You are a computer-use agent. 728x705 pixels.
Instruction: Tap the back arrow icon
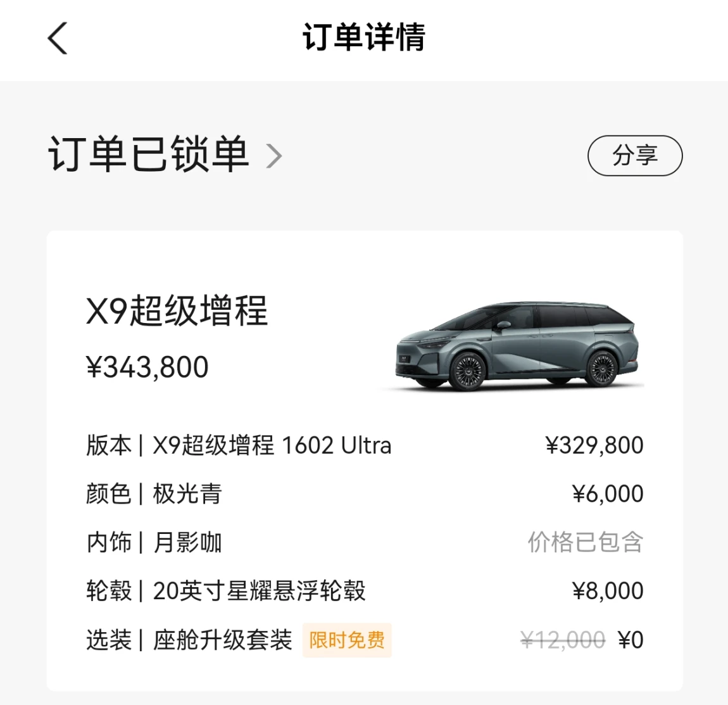[58, 38]
